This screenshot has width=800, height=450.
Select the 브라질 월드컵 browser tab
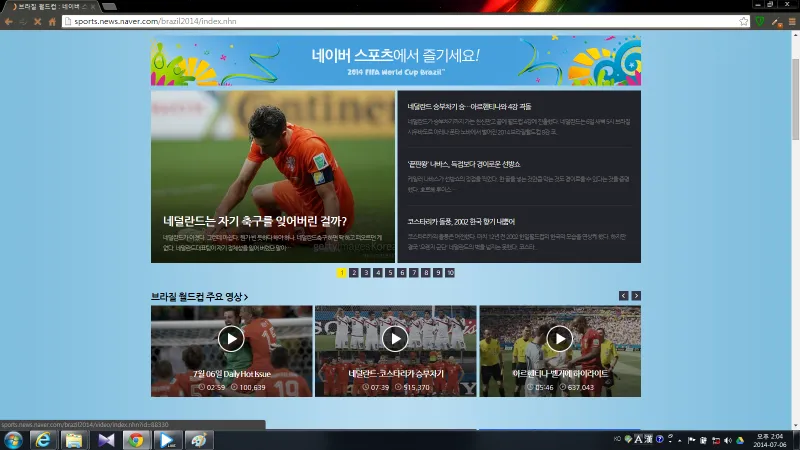point(49,7)
